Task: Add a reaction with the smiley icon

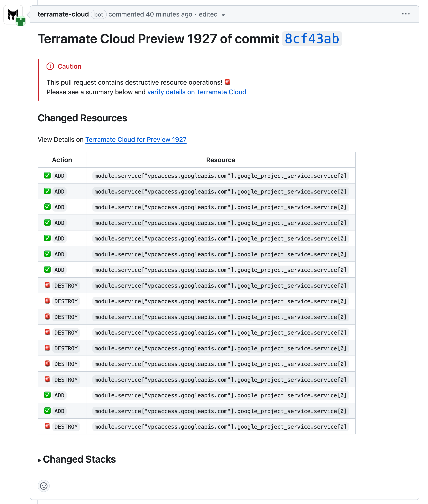Action: tap(44, 486)
